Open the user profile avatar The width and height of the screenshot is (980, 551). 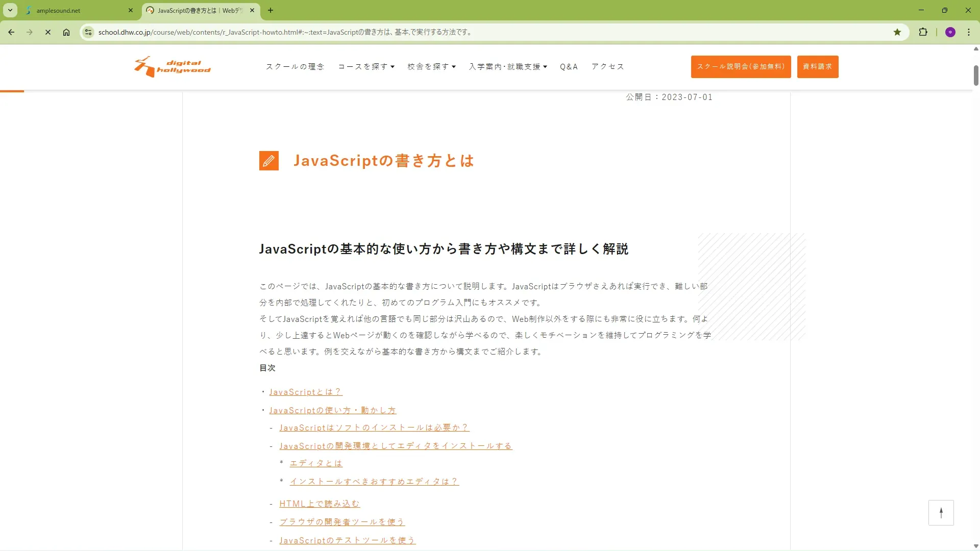pos(950,32)
